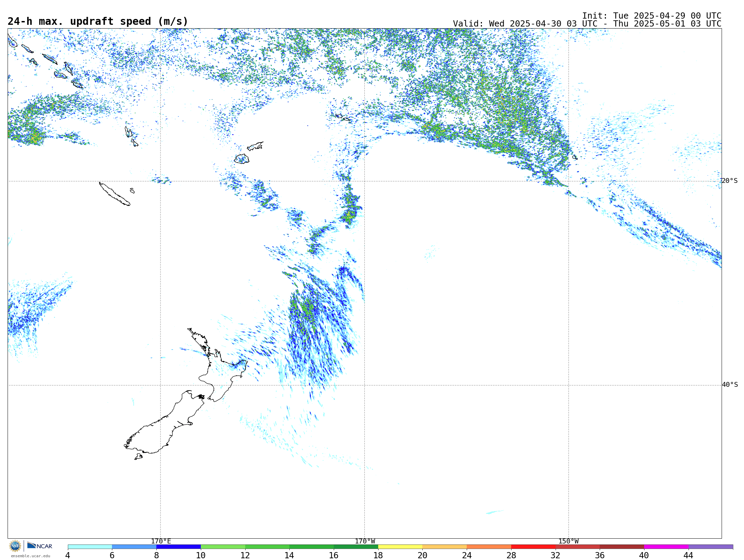Select the title "24-h max. updraft speed (m/s)"
744x560 pixels.
click(x=98, y=21)
